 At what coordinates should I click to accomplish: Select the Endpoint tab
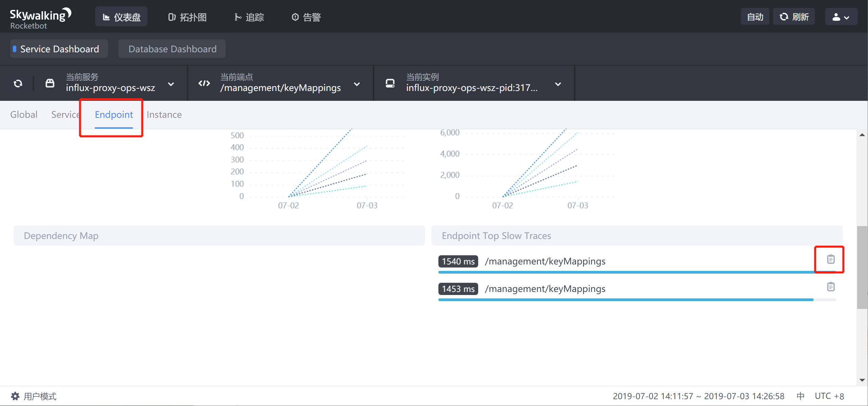coord(114,114)
